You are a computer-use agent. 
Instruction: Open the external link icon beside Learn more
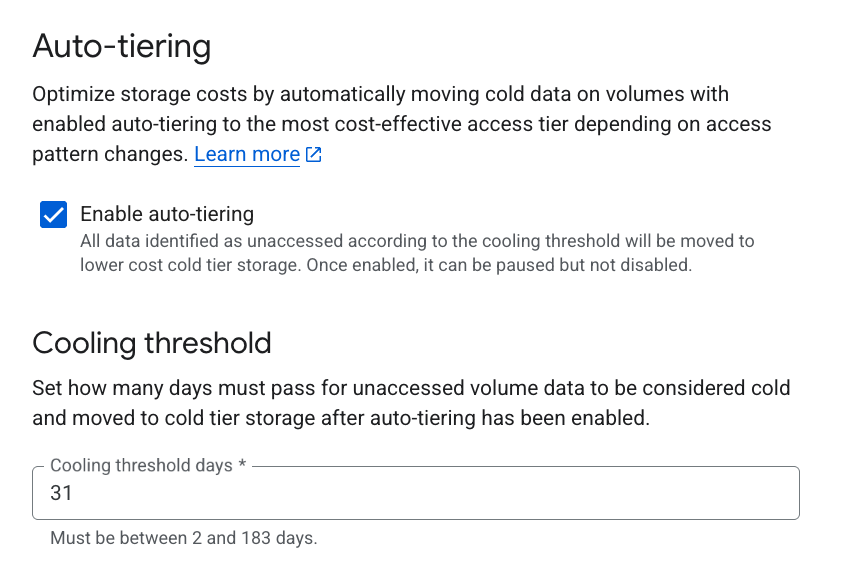point(313,154)
